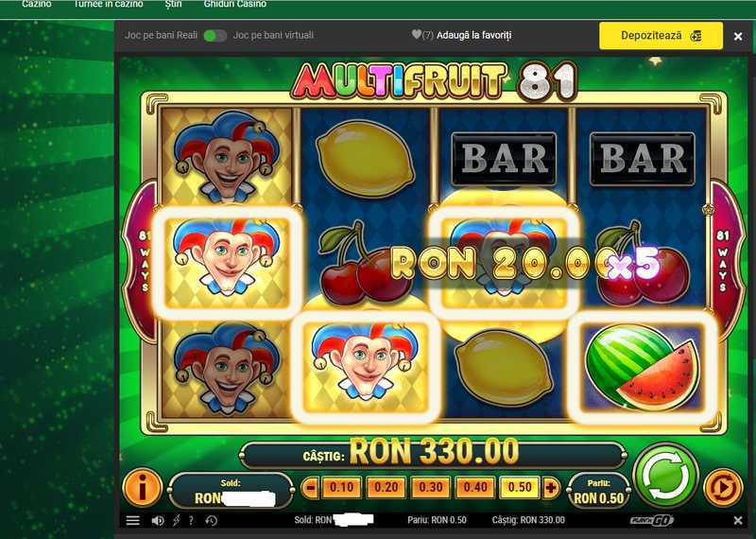Open the hamburger menu icon
The image size is (756, 539).
tap(133, 521)
